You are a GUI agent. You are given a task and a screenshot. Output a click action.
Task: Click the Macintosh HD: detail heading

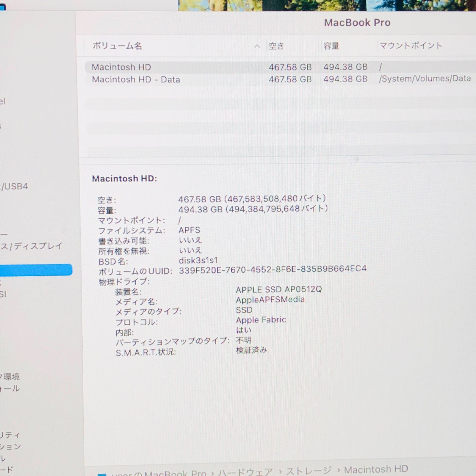click(124, 178)
